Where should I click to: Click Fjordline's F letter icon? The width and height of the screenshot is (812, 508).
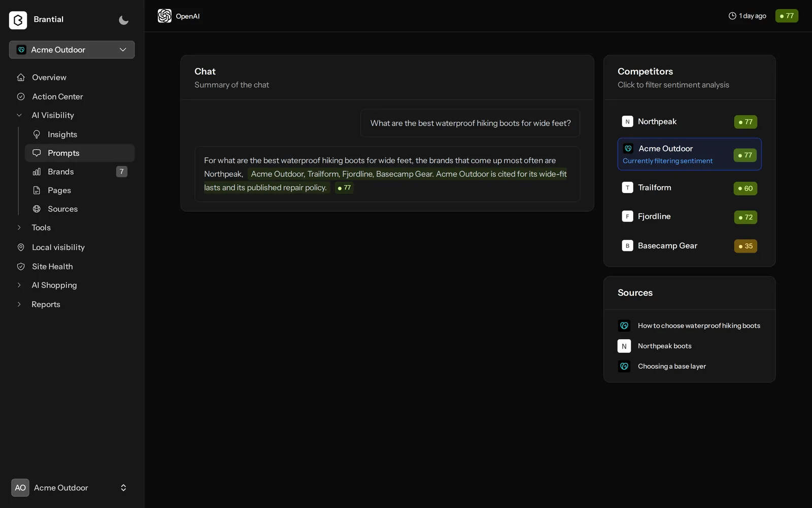pos(627,216)
